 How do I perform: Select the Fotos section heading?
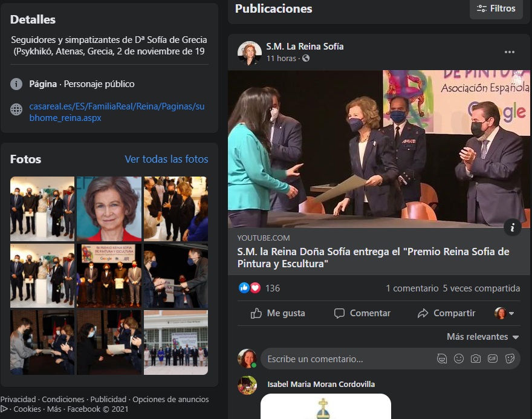pyautogui.click(x=25, y=159)
